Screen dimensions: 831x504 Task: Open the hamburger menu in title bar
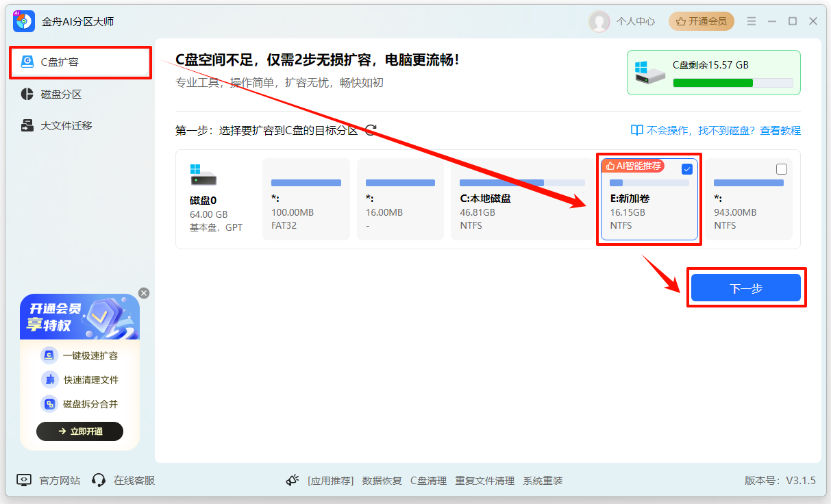click(x=752, y=21)
